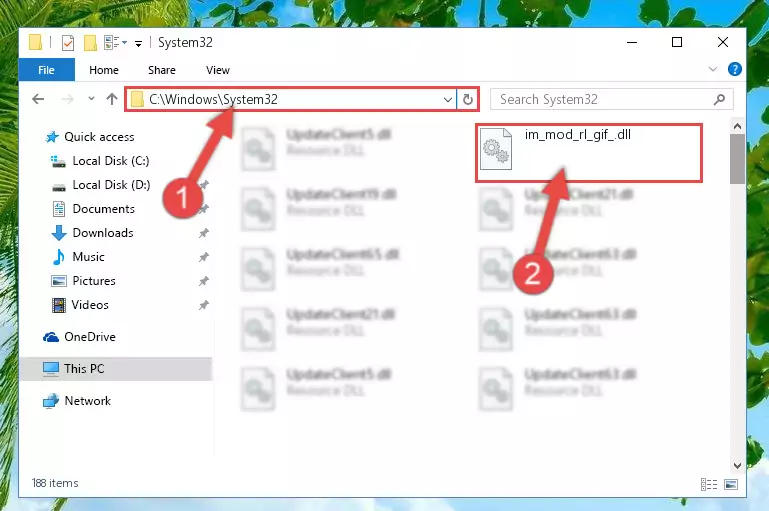Open the Recent locations dropdown arrow
Image resolution: width=769 pixels, height=511 pixels.
[x=91, y=99]
